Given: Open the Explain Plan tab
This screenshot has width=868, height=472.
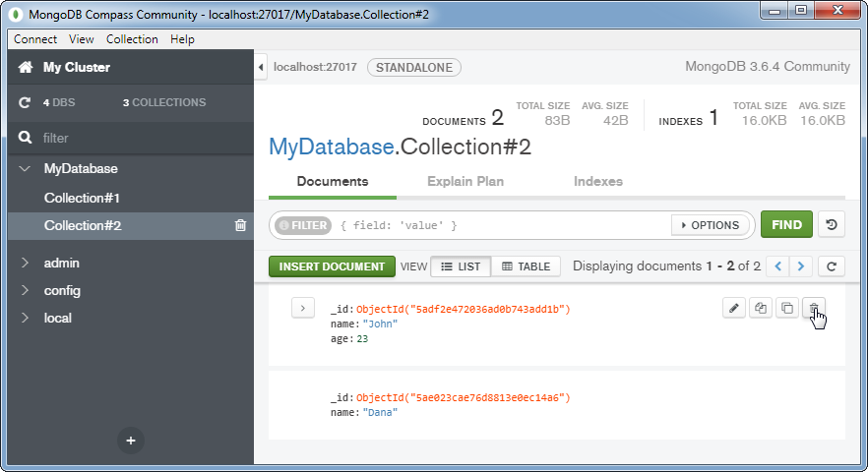Looking at the screenshot, I should click(465, 182).
